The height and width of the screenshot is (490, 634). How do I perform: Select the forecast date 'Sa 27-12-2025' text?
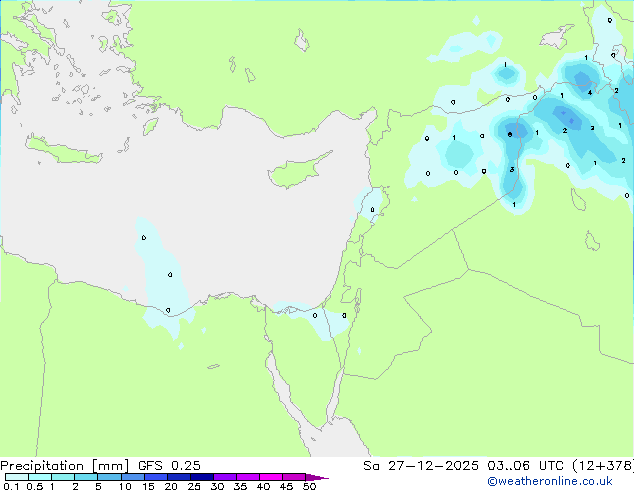click(x=421, y=466)
